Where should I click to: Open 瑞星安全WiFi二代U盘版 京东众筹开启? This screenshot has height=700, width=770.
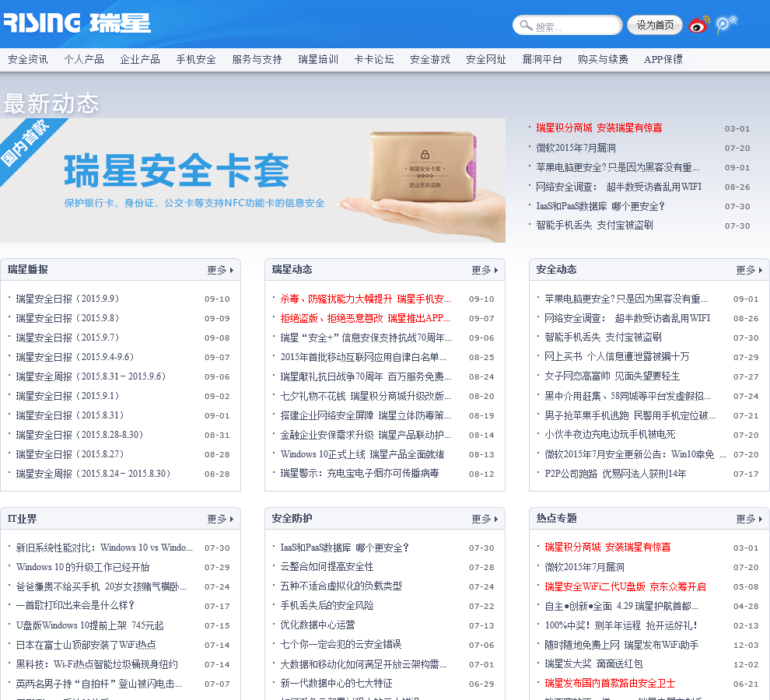click(625, 586)
